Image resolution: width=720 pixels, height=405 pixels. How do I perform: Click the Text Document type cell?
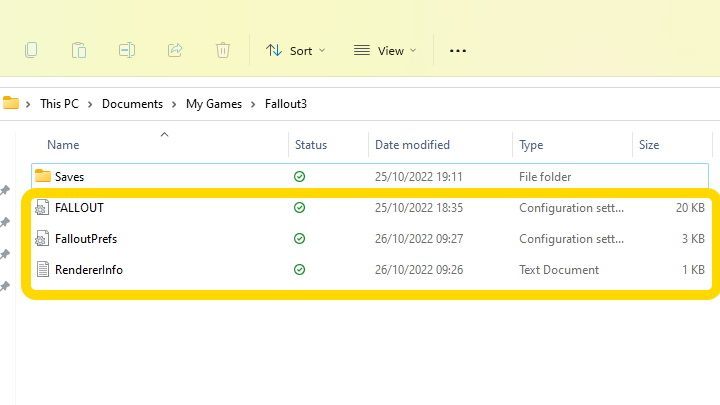pos(559,270)
